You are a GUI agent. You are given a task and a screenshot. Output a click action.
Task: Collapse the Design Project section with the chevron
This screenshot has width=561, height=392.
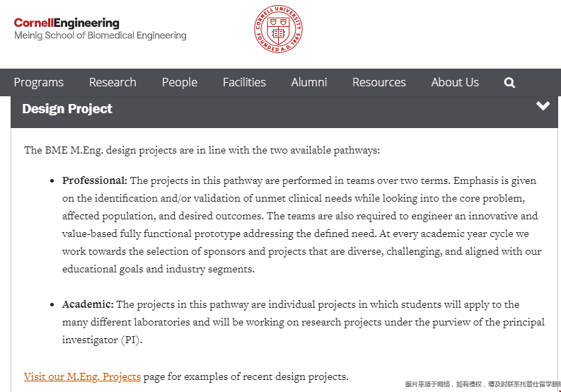click(543, 105)
